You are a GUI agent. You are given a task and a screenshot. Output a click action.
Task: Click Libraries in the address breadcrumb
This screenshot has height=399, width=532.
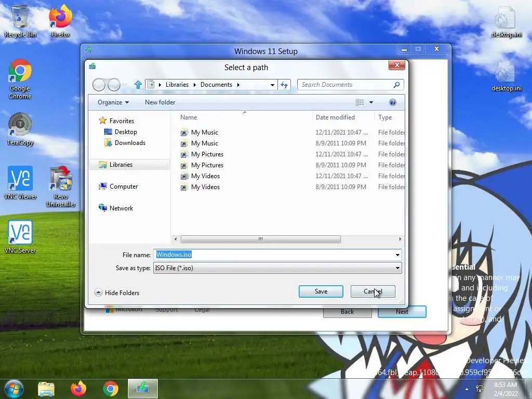177,85
